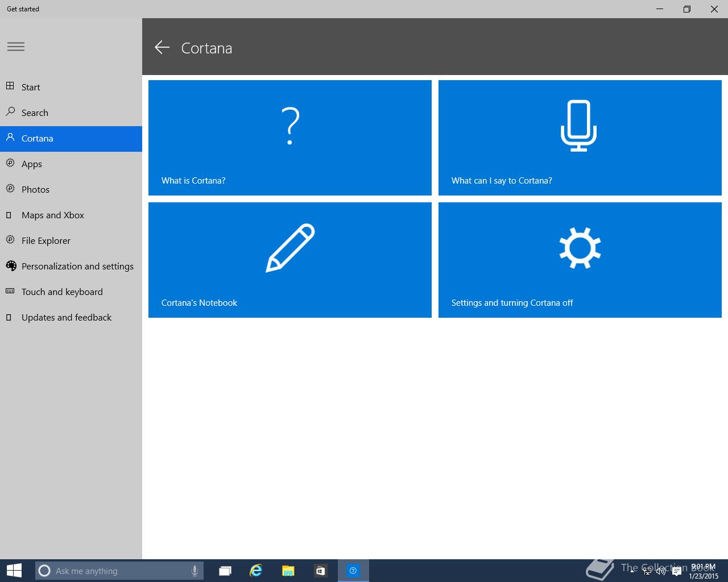This screenshot has height=582, width=728.
Task: Open the Store taskbar icon
Action: [x=321, y=571]
